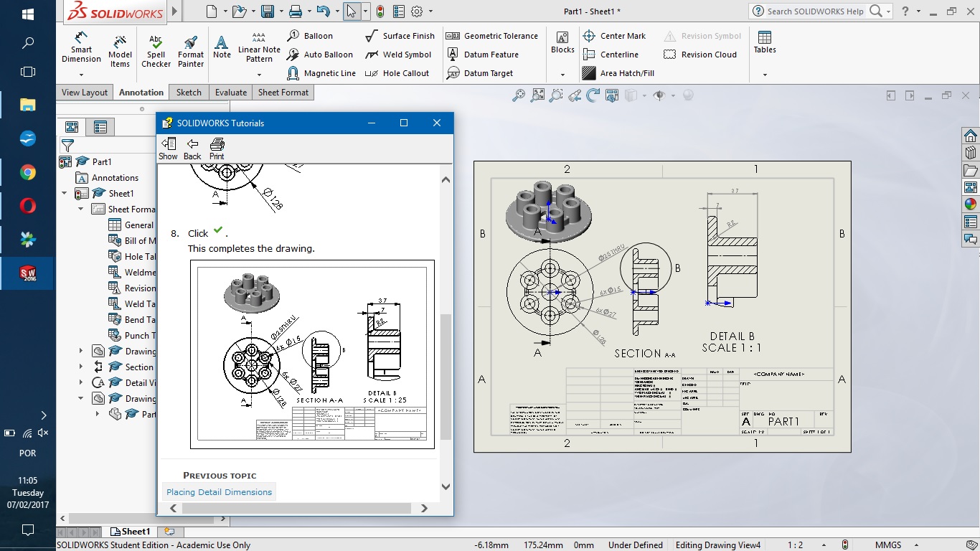
Task: Switch to the FeatureManager tree tab icon
Action: [72, 127]
